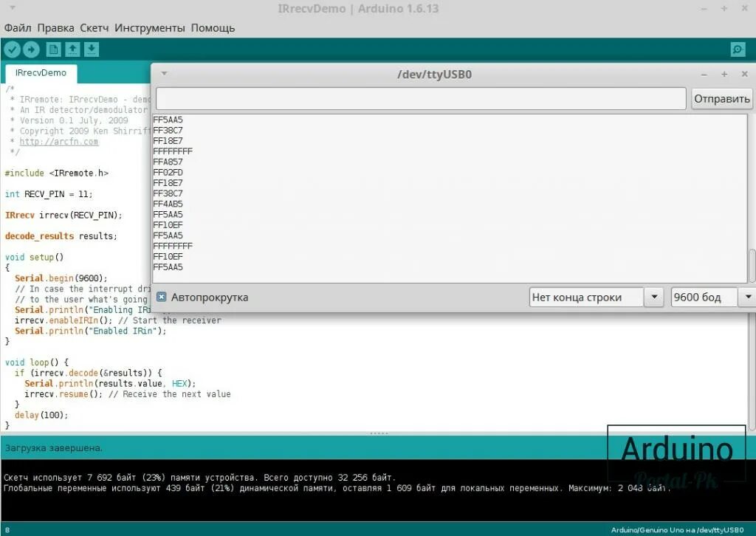The image size is (756, 536).
Task: Open the Serial Monitor magnifier icon
Action: pyautogui.click(x=738, y=49)
